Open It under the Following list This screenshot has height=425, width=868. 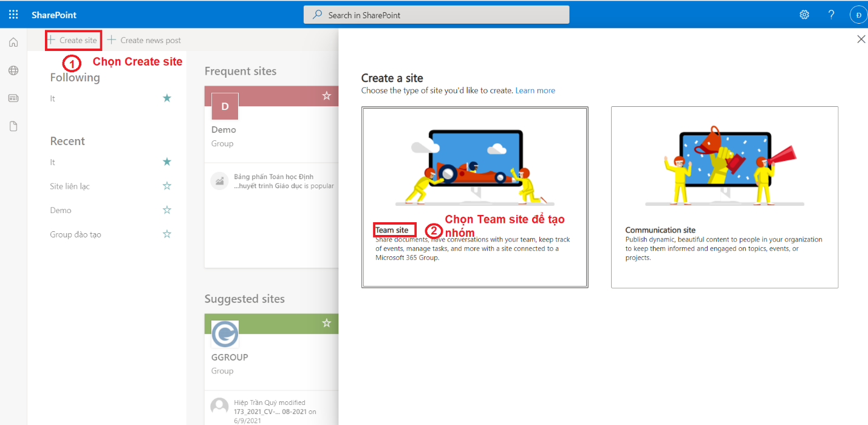pyautogui.click(x=53, y=98)
